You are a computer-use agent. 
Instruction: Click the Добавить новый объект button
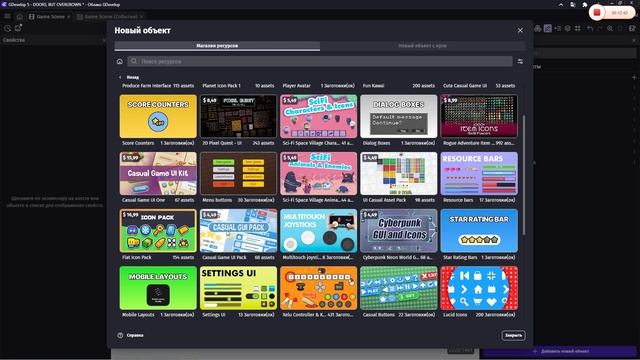560,351
